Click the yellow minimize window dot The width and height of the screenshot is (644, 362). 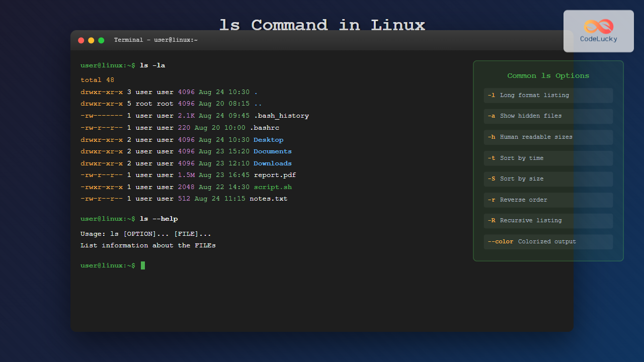91,40
